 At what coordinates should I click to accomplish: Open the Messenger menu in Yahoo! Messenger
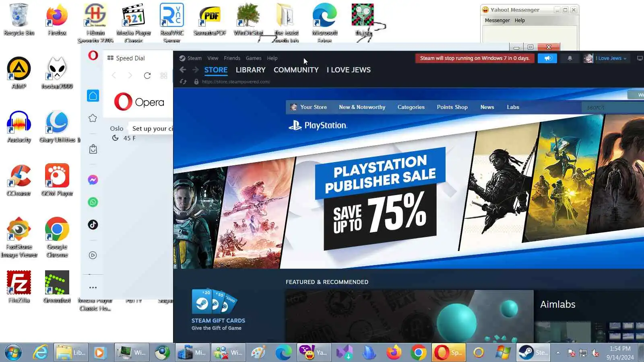pyautogui.click(x=497, y=21)
